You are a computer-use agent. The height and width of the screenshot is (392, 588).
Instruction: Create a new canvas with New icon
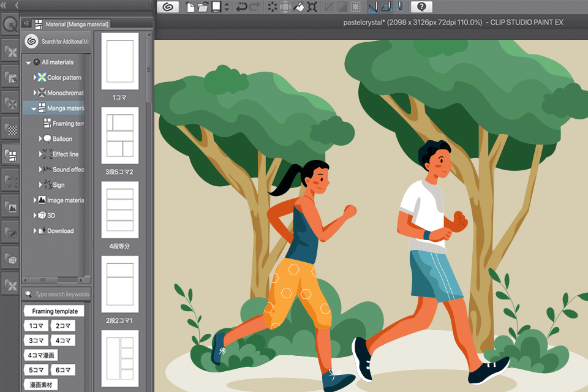tap(190, 7)
